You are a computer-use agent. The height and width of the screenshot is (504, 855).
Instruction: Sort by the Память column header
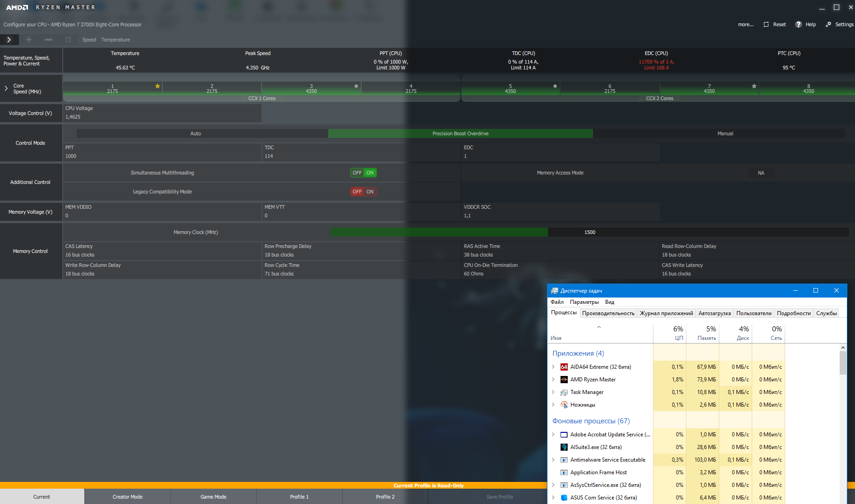[x=703, y=333]
